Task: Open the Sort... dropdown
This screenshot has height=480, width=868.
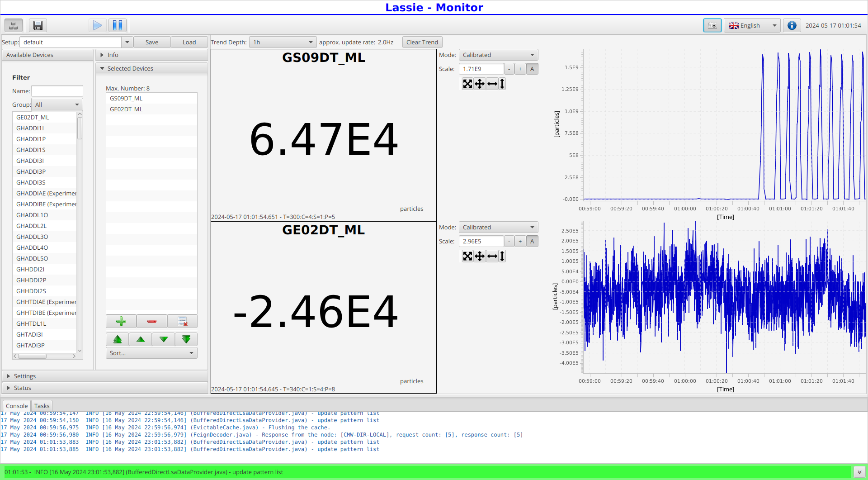Action: click(151, 353)
